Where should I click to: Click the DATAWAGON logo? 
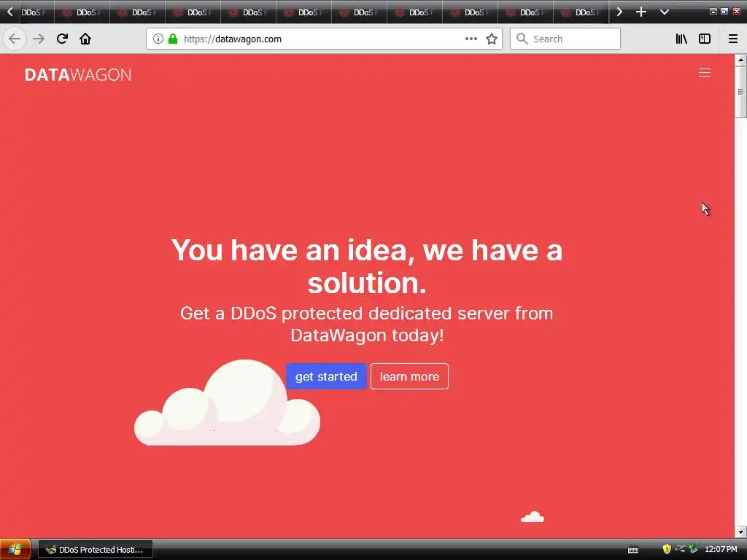coord(77,75)
